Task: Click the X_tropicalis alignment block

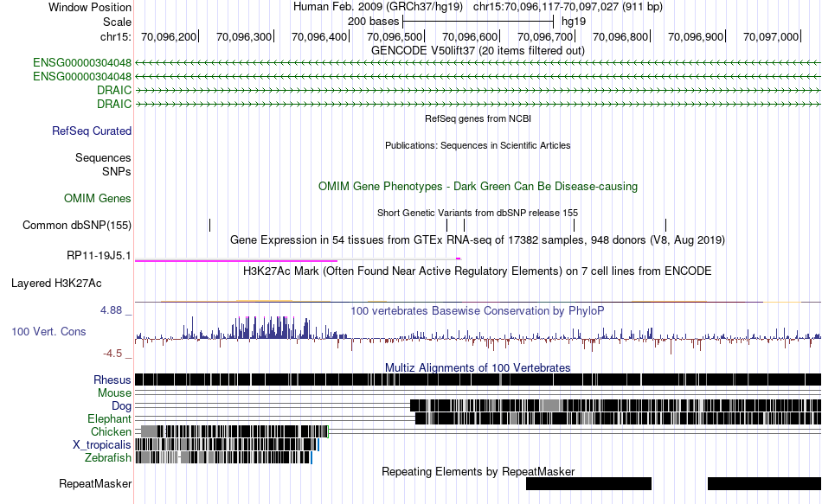Action: (227, 445)
